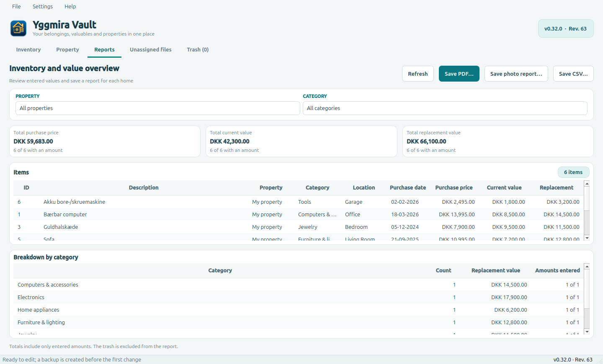603x364 pixels.
Task: Sort Items table by Purchase date header
Action: coord(408,188)
